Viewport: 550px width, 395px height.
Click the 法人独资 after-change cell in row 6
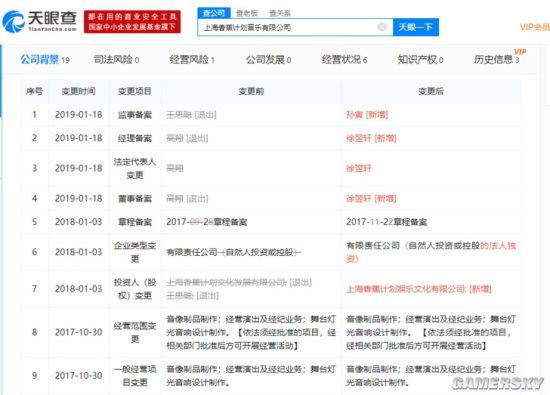click(x=431, y=252)
